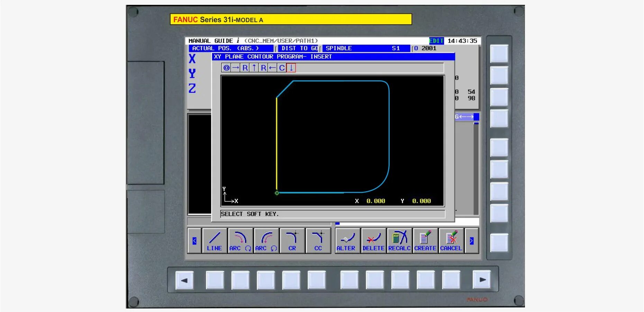Image resolution: width=644 pixels, height=312 pixels.
Task: Insert a chamfer with the CC key
Action: point(318,241)
